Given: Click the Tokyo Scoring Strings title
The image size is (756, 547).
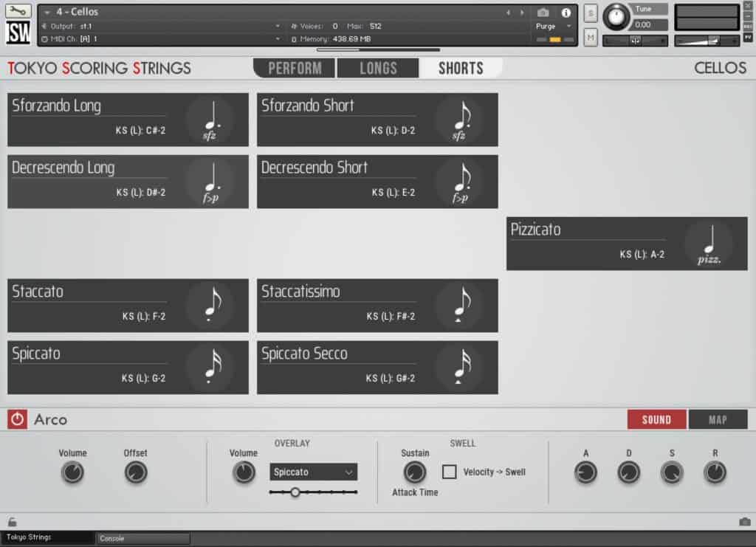Looking at the screenshot, I should pyautogui.click(x=100, y=68).
